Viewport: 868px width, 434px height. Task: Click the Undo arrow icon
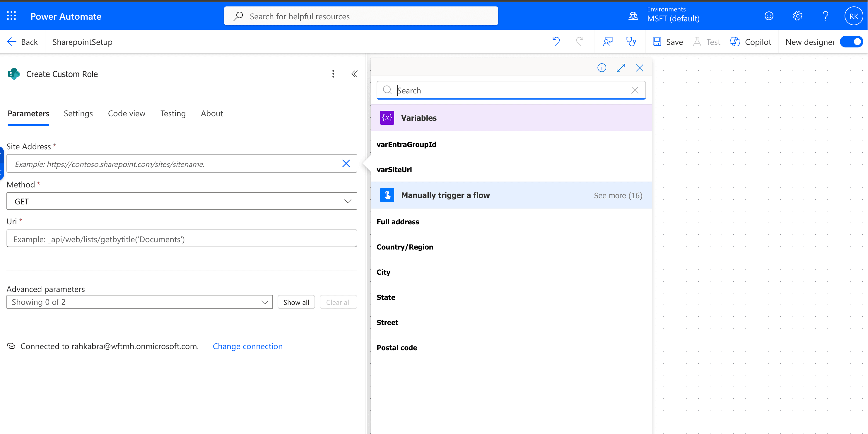[x=556, y=42]
